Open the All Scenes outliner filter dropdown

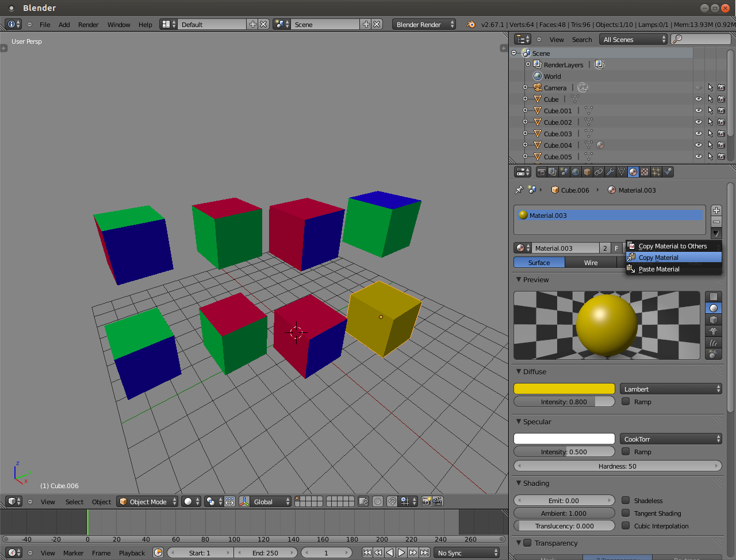click(634, 39)
